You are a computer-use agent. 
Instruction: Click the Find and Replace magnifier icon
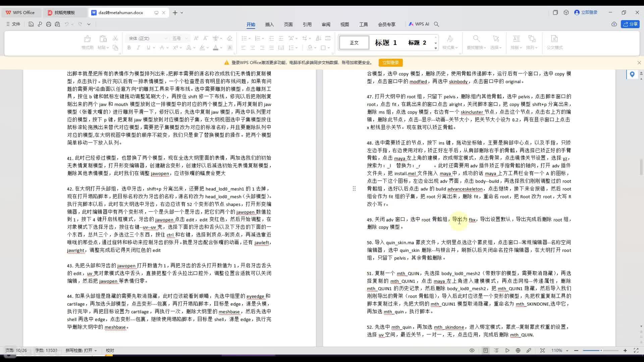click(476, 39)
